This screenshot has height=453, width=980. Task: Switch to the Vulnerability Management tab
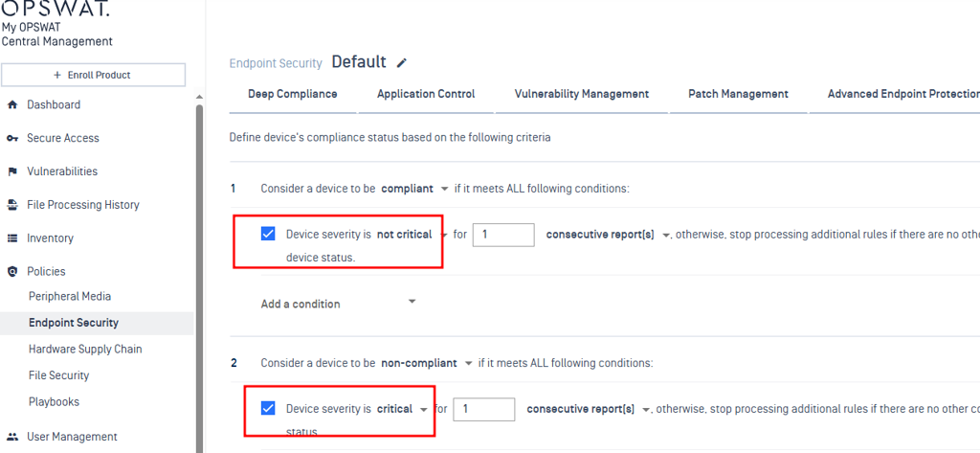pyautogui.click(x=582, y=94)
